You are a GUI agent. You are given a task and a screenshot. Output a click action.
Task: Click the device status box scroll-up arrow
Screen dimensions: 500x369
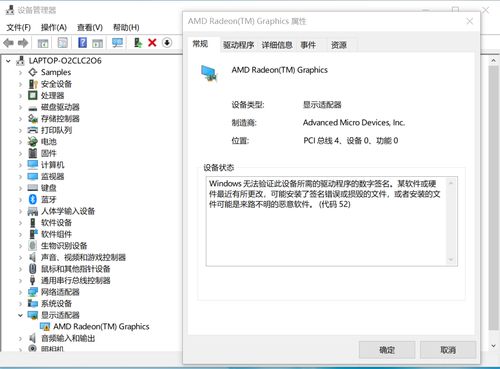[x=451, y=183]
